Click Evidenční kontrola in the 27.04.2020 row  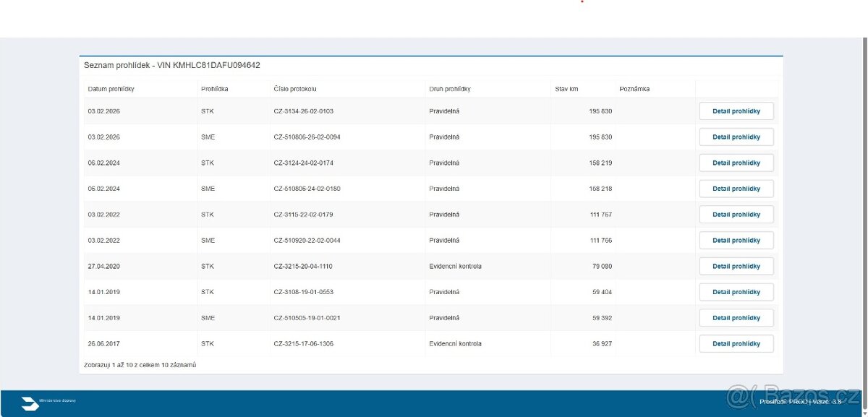(x=455, y=266)
